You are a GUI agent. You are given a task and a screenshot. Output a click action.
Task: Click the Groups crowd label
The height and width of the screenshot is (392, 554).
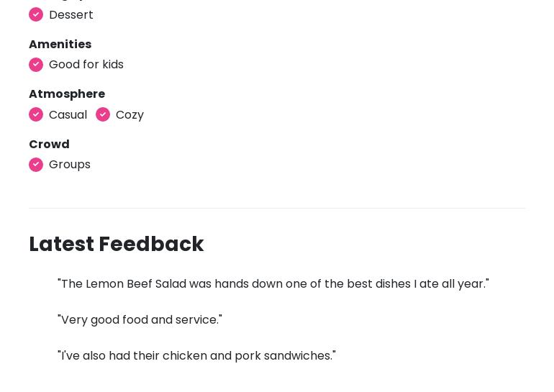(70, 165)
